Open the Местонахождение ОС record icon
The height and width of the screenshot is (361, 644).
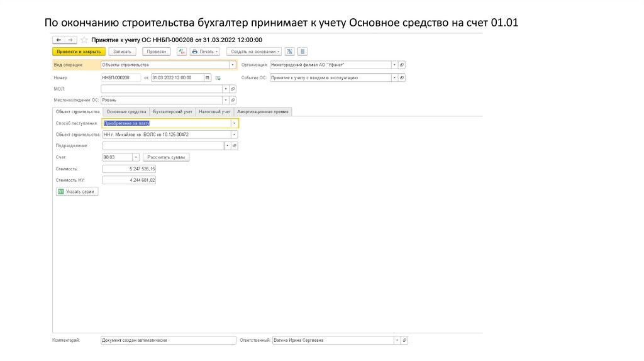click(233, 100)
